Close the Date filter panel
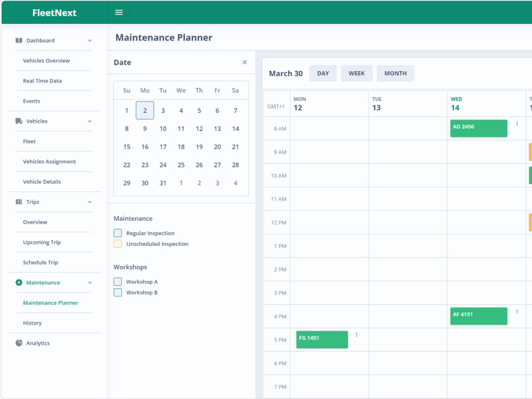 245,62
